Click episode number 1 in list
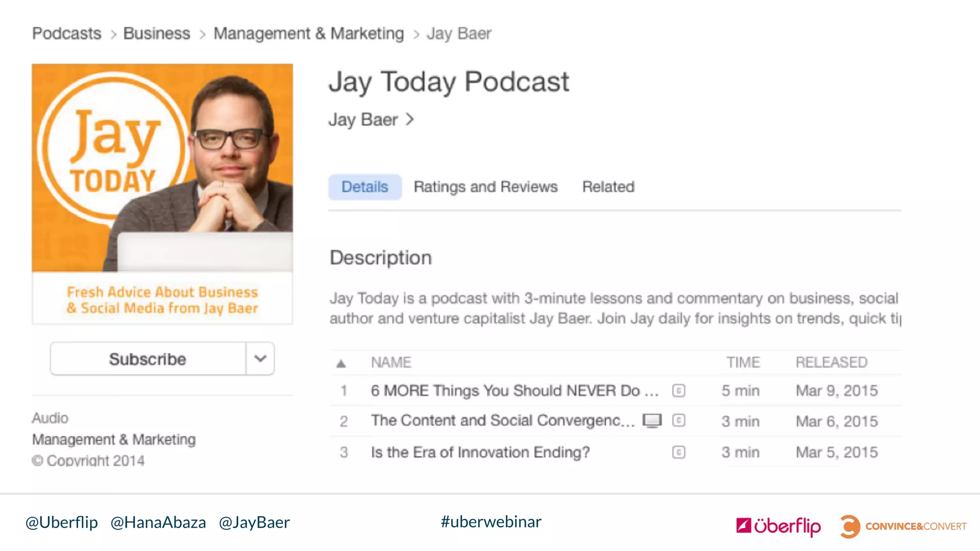The image size is (980, 551). (344, 391)
